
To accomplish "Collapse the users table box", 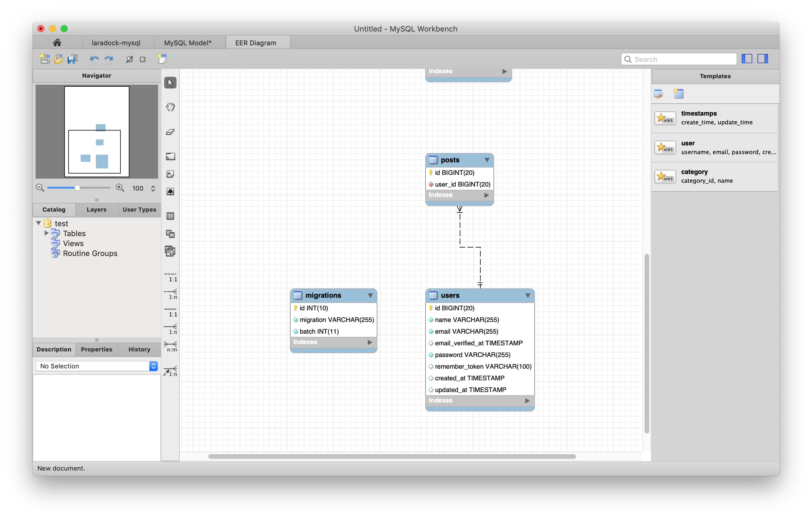I will [528, 296].
